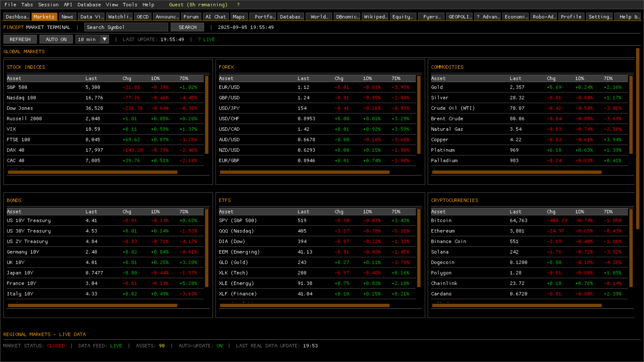Focus the Search Symbol input field
This screenshot has height=362, width=644.
126,27
